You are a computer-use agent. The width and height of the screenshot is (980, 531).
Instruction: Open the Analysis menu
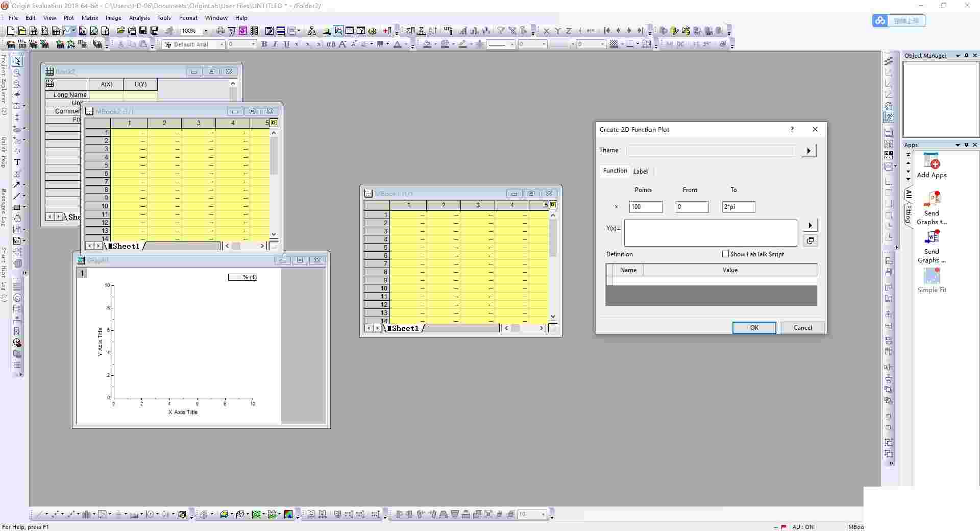coord(139,18)
